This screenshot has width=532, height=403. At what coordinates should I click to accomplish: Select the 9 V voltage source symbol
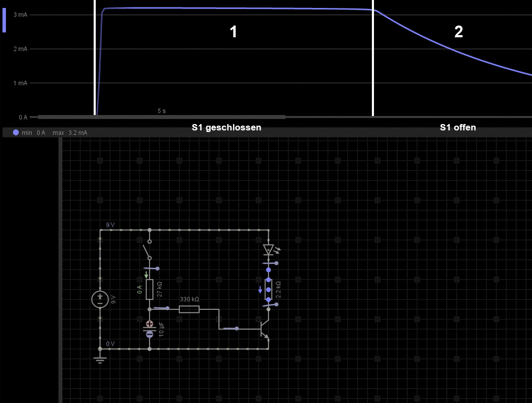coord(100,299)
